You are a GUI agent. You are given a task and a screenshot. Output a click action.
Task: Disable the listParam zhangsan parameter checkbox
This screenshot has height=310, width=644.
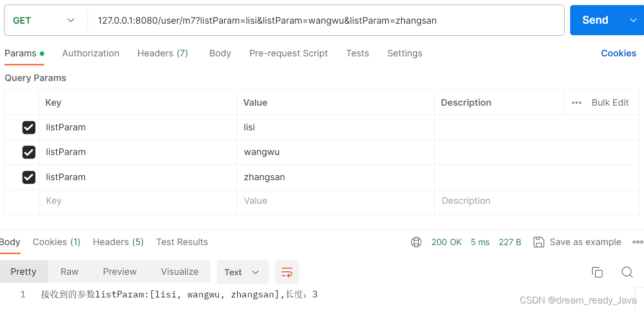coord(29,177)
